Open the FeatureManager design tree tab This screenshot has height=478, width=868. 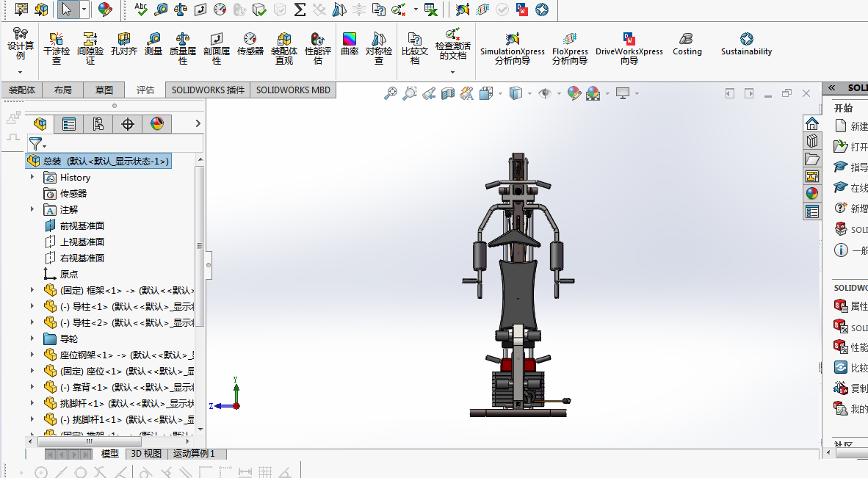[40, 124]
